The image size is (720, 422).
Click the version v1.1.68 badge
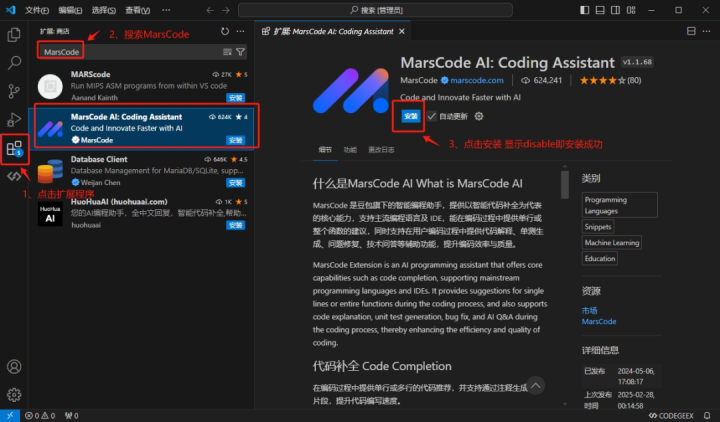click(x=637, y=62)
